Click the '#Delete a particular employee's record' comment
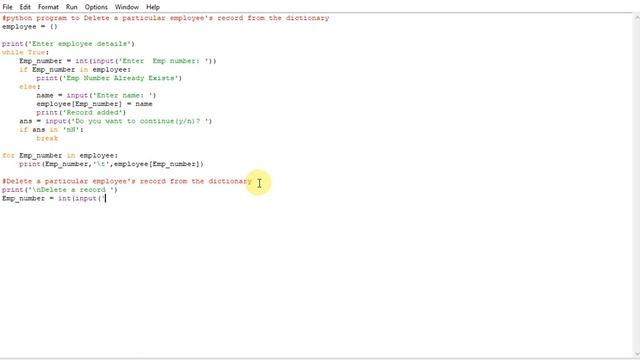This screenshot has height=360, width=640. coord(127,181)
